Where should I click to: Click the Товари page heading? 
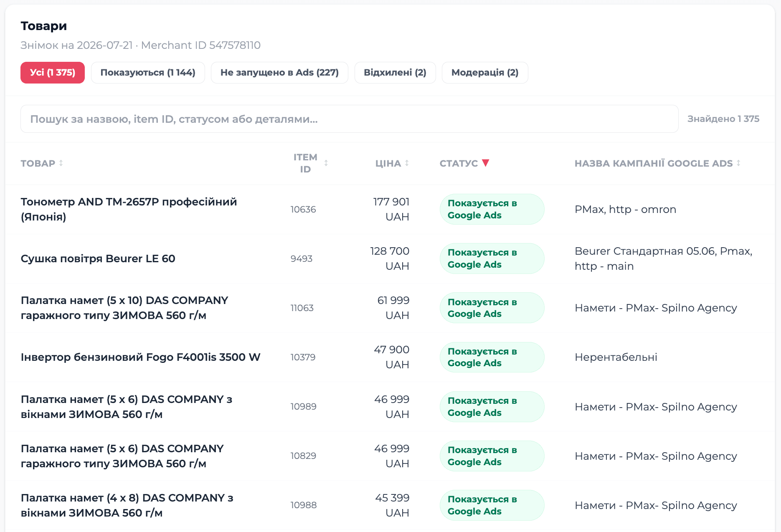(44, 26)
